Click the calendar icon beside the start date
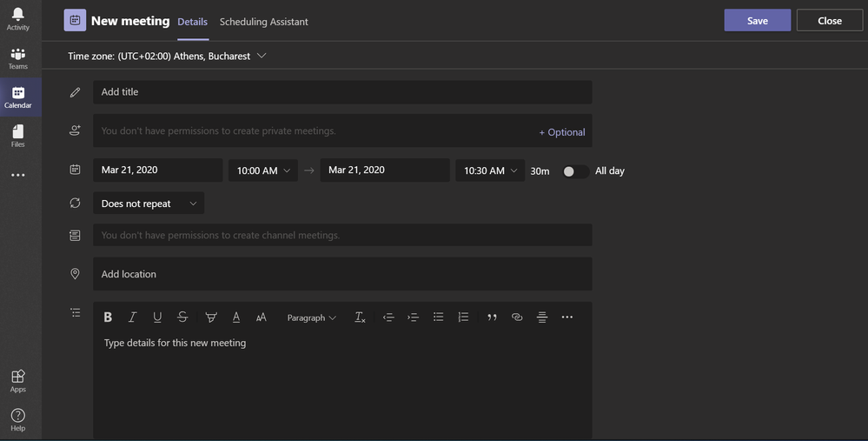This screenshot has width=868, height=441. (x=75, y=170)
